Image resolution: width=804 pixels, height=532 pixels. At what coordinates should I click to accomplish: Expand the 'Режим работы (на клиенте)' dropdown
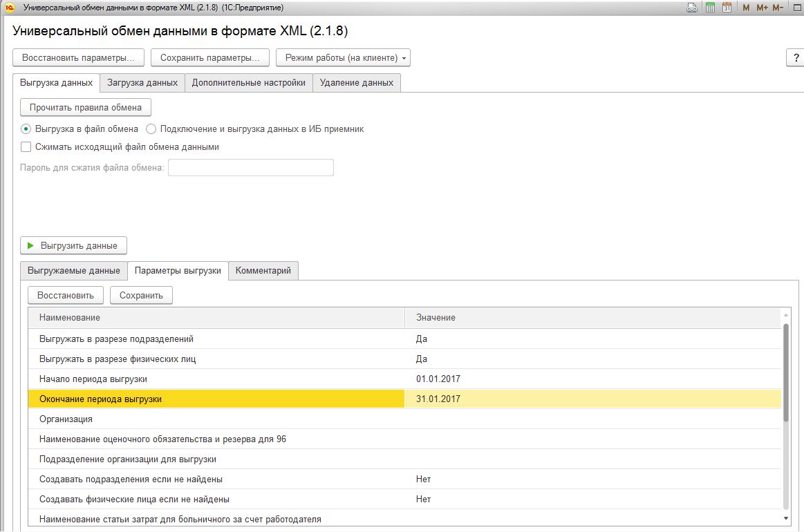(343, 58)
